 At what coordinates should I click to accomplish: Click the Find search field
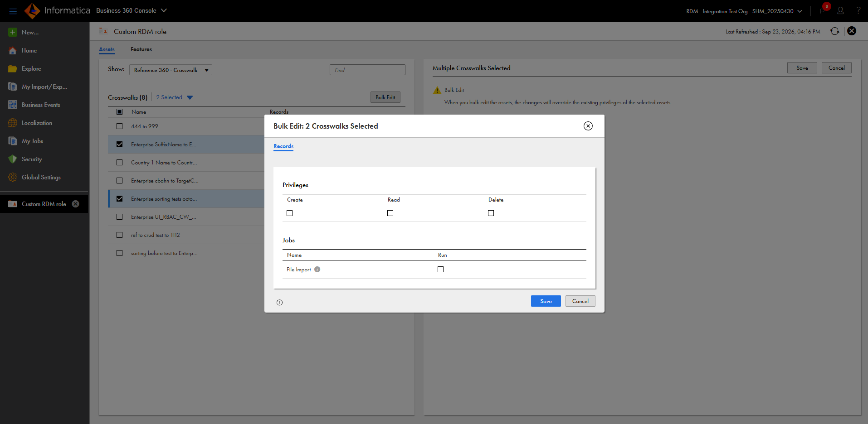pos(367,70)
